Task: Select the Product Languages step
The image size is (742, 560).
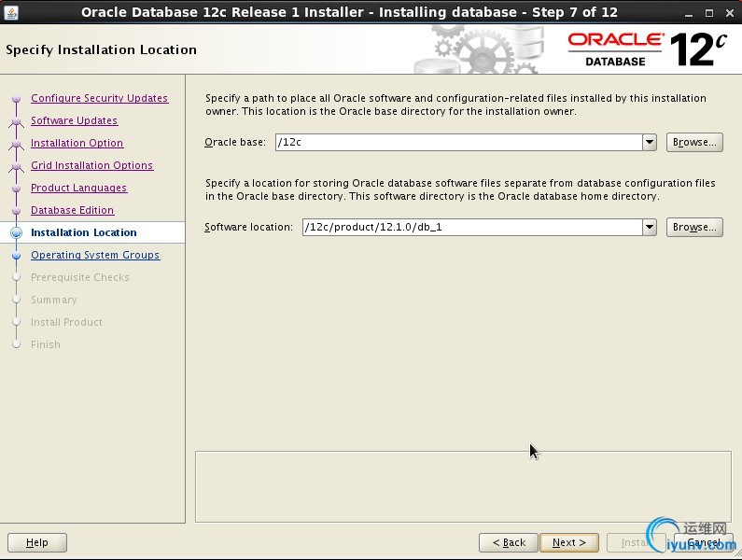Action: pos(79,188)
